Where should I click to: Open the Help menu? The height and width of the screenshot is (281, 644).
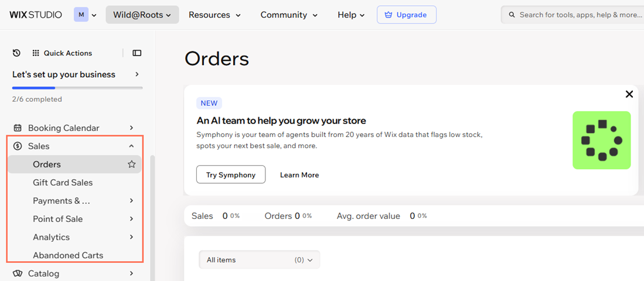(351, 15)
